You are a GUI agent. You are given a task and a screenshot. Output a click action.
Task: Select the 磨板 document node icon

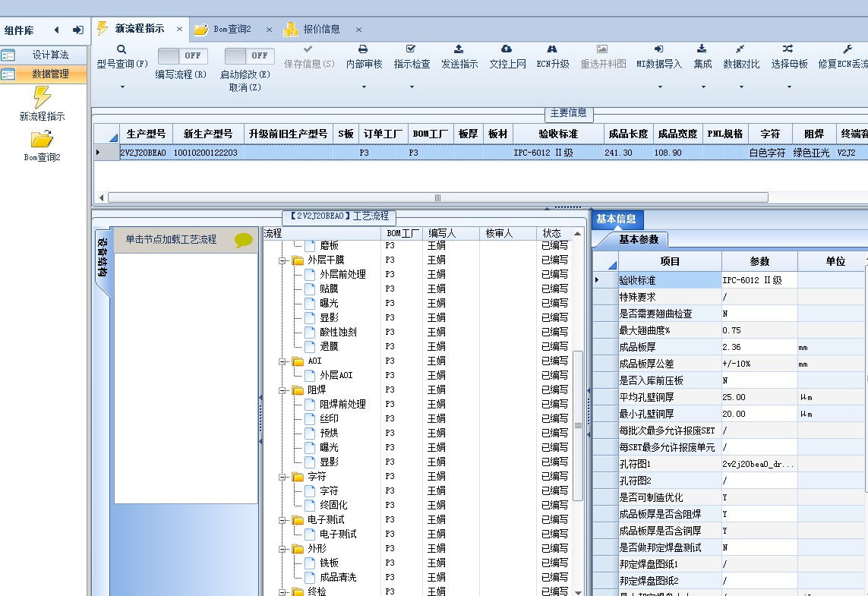click(x=311, y=245)
